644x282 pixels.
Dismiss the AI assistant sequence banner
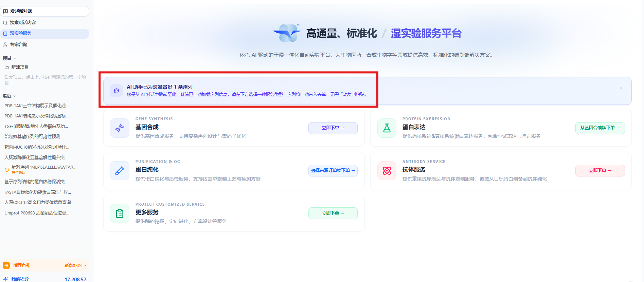point(621,89)
